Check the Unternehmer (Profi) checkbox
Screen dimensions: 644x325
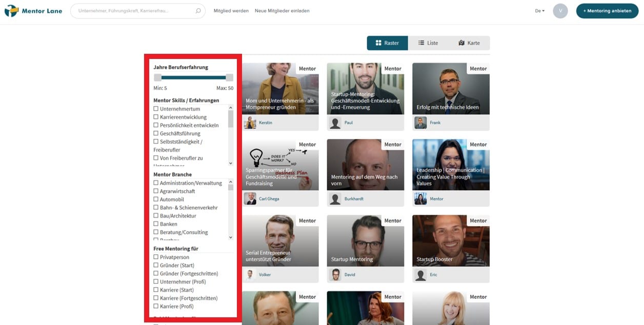coord(156,282)
